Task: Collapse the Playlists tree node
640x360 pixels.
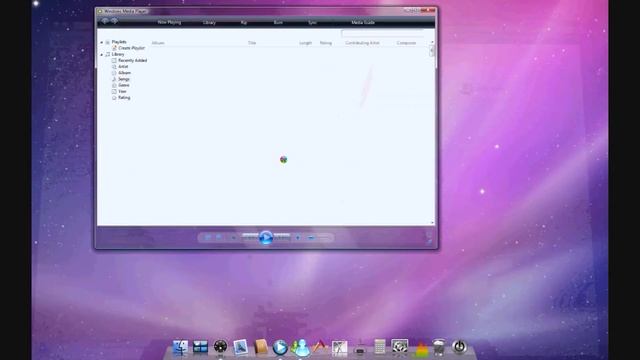Action: click(x=102, y=42)
